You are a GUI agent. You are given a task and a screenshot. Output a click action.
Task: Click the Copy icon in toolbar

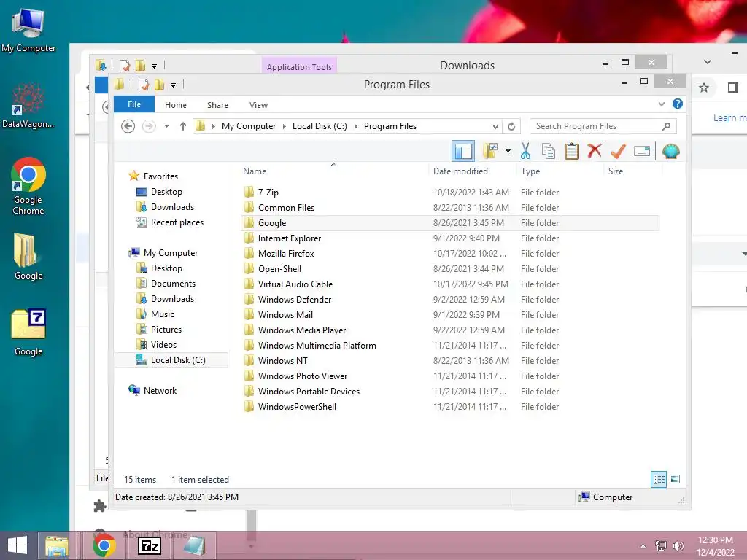point(549,152)
